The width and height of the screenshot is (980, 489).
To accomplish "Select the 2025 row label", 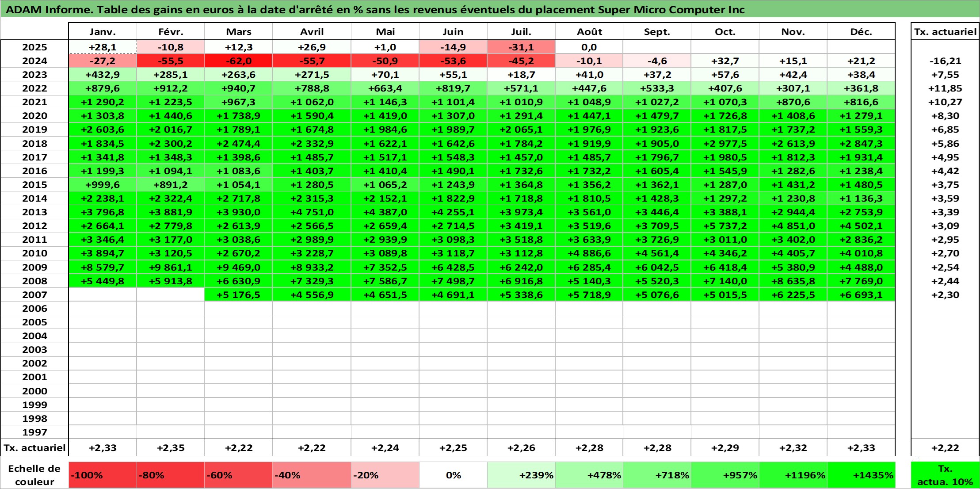I will pyautogui.click(x=34, y=47).
